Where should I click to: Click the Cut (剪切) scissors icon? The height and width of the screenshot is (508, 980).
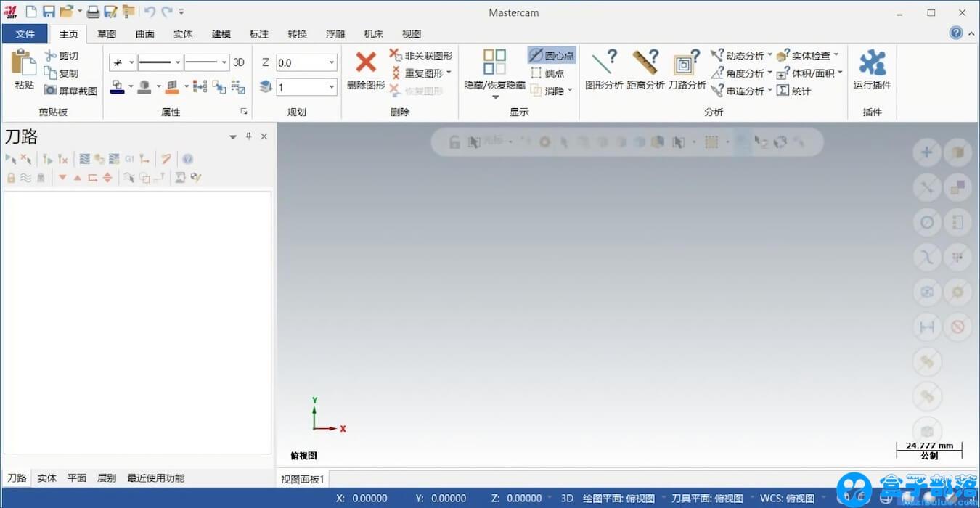click(x=50, y=56)
